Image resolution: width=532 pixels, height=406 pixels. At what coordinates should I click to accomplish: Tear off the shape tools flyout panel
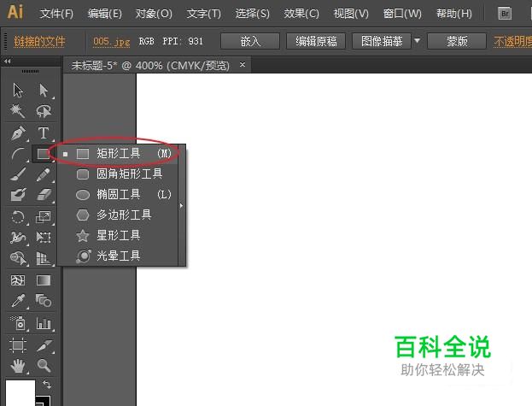tap(182, 205)
